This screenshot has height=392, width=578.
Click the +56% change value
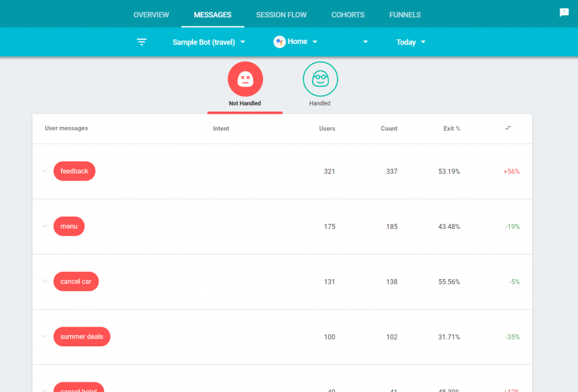(511, 171)
